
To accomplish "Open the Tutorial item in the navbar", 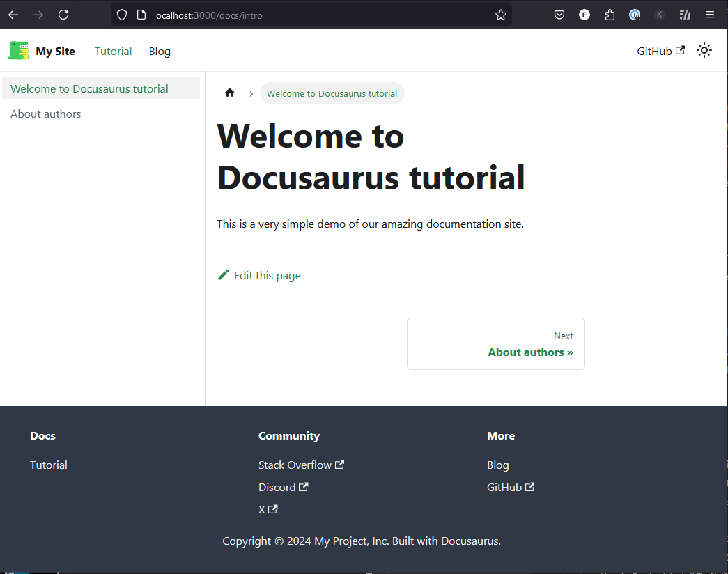I will 113,51.
